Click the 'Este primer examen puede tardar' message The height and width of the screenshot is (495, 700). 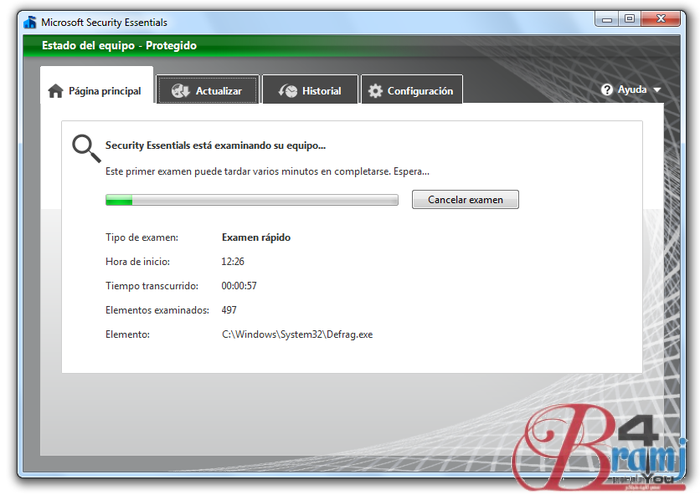[x=267, y=171]
